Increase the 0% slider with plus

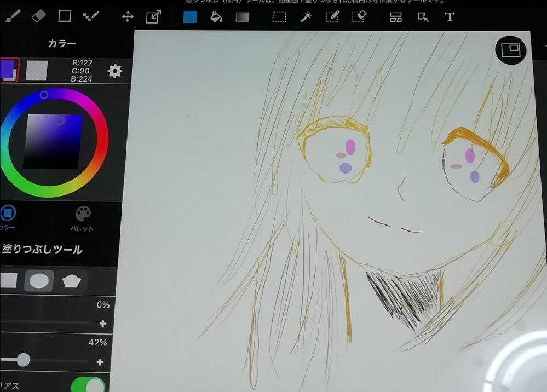coord(102,324)
